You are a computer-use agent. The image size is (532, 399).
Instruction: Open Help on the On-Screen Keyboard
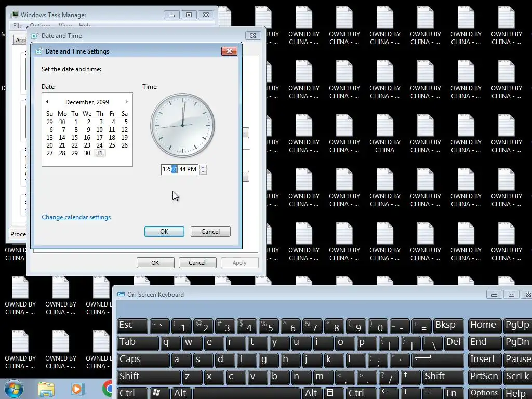pos(517,393)
